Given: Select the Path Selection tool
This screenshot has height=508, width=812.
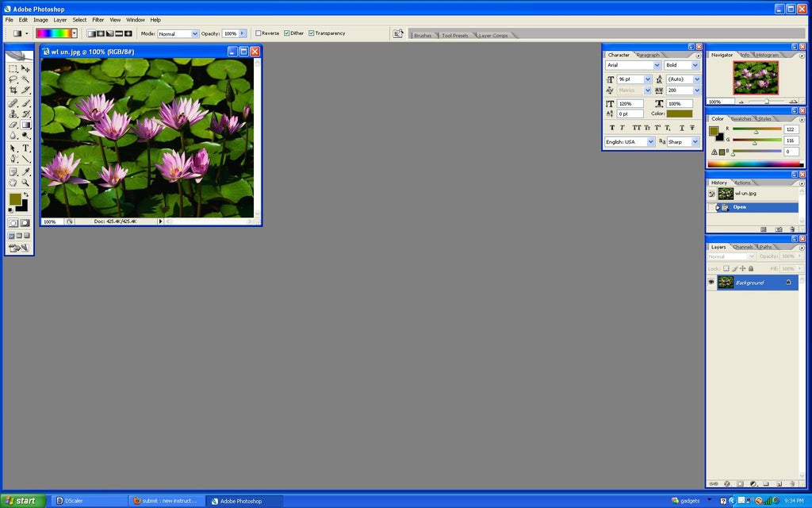Looking at the screenshot, I should 13,148.
